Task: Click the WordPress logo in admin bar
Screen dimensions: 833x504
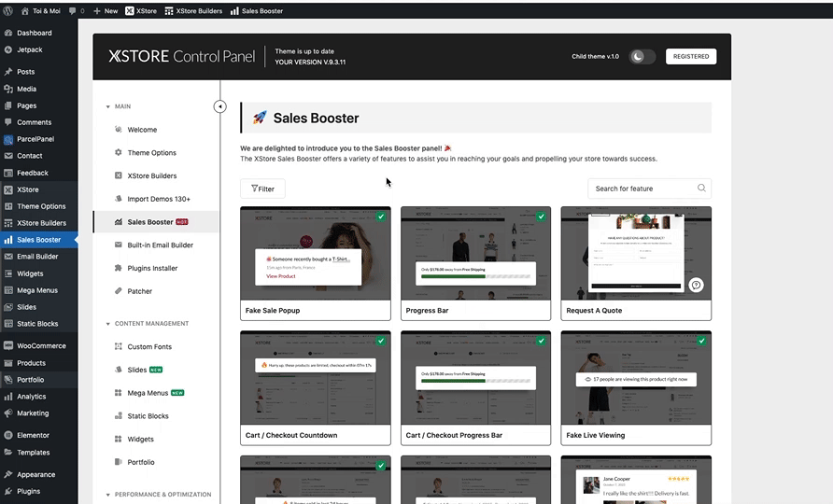Action: [x=7, y=10]
